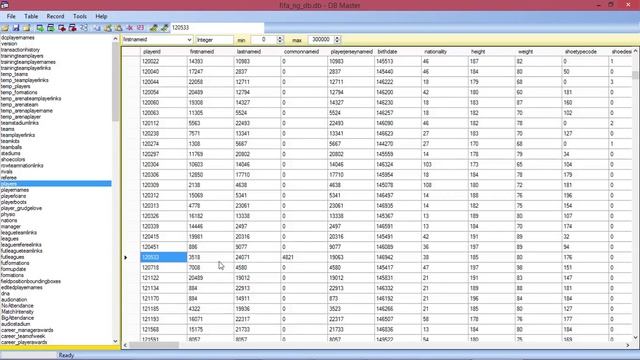
Task: Open the Help menu
Action: click(x=101, y=16)
